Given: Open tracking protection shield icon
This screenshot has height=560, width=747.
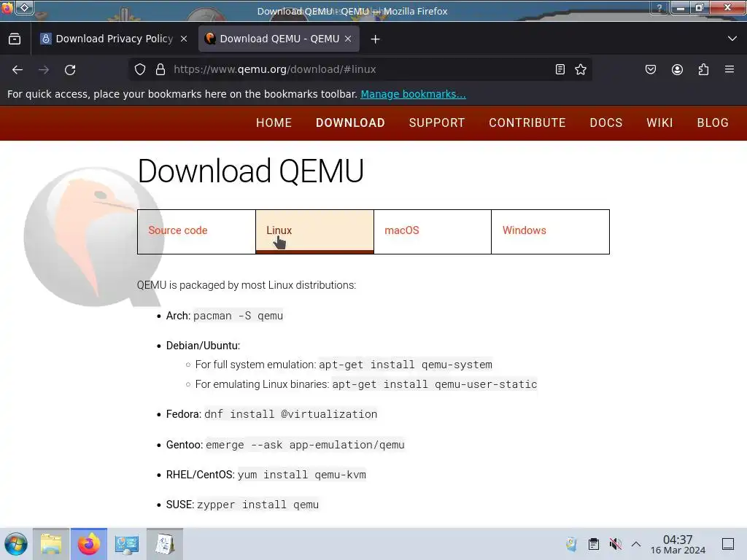Looking at the screenshot, I should (140, 69).
